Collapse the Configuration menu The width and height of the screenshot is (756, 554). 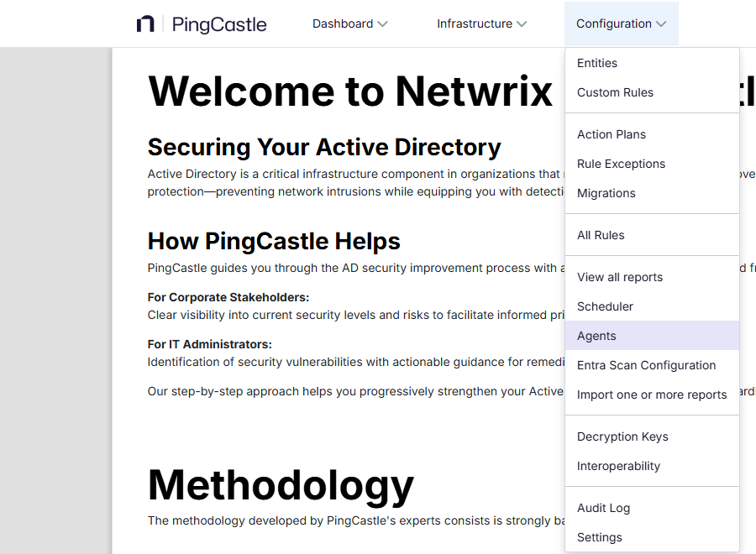click(621, 24)
